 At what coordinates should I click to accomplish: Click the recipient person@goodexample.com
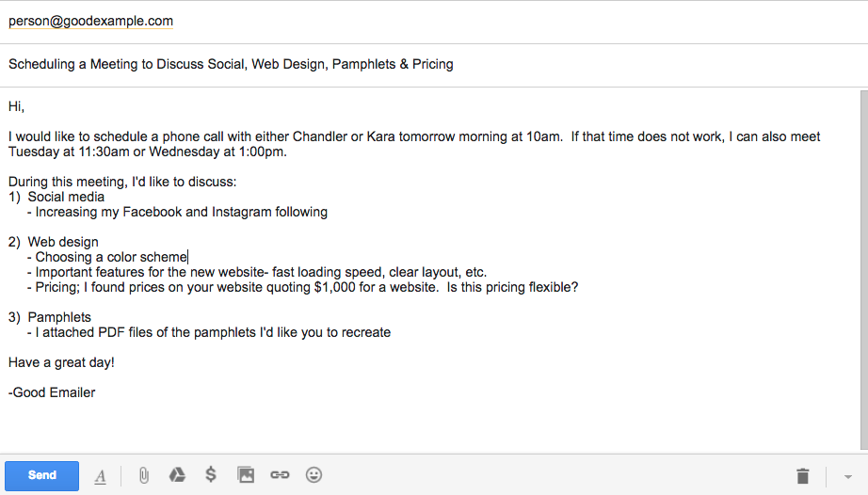coord(90,21)
